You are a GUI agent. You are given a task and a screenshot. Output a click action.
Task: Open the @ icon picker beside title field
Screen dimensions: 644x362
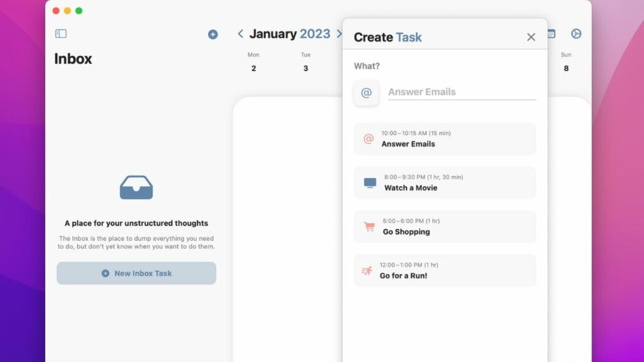click(366, 93)
